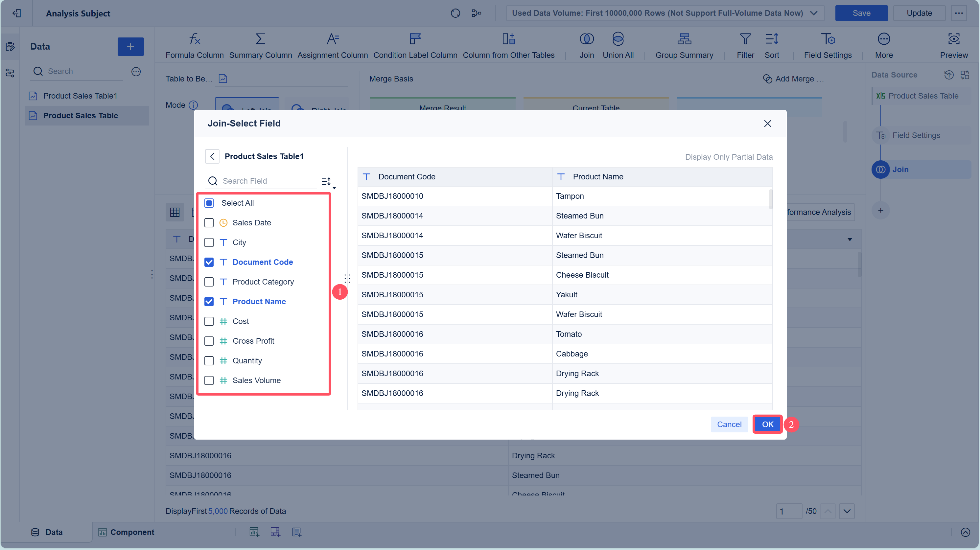Check the Sales Date field checkbox

tap(209, 223)
